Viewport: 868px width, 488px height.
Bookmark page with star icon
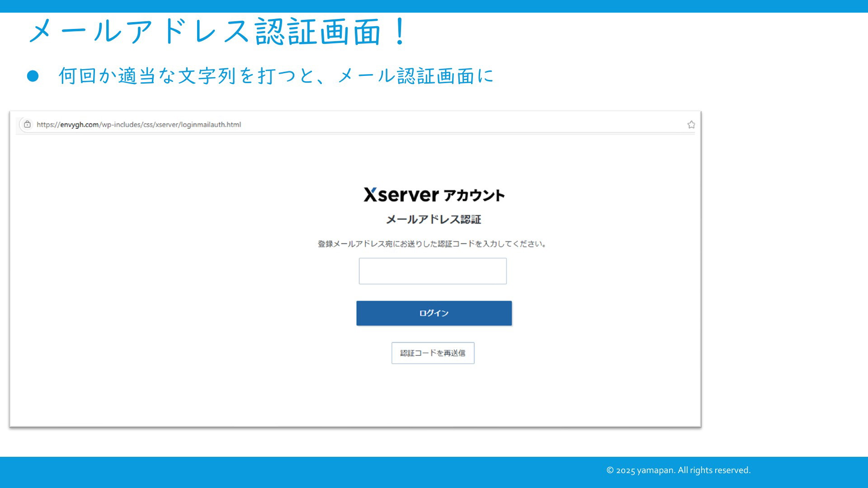(691, 125)
